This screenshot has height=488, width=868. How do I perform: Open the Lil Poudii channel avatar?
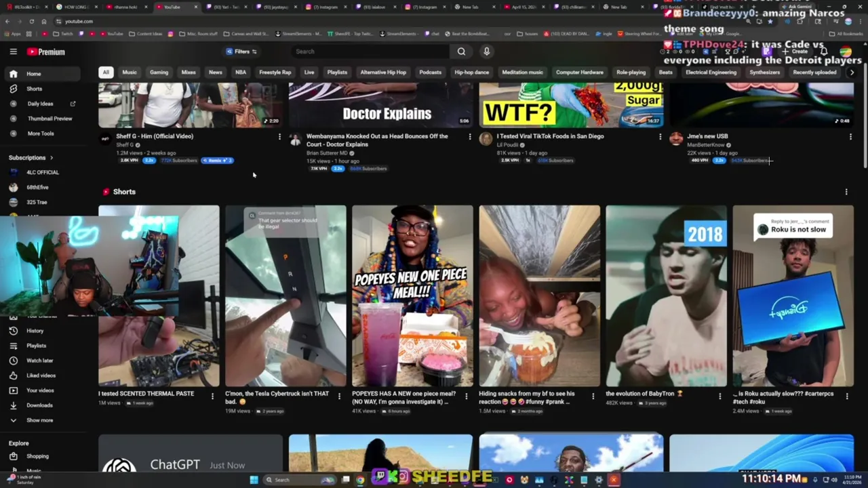click(486, 139)
